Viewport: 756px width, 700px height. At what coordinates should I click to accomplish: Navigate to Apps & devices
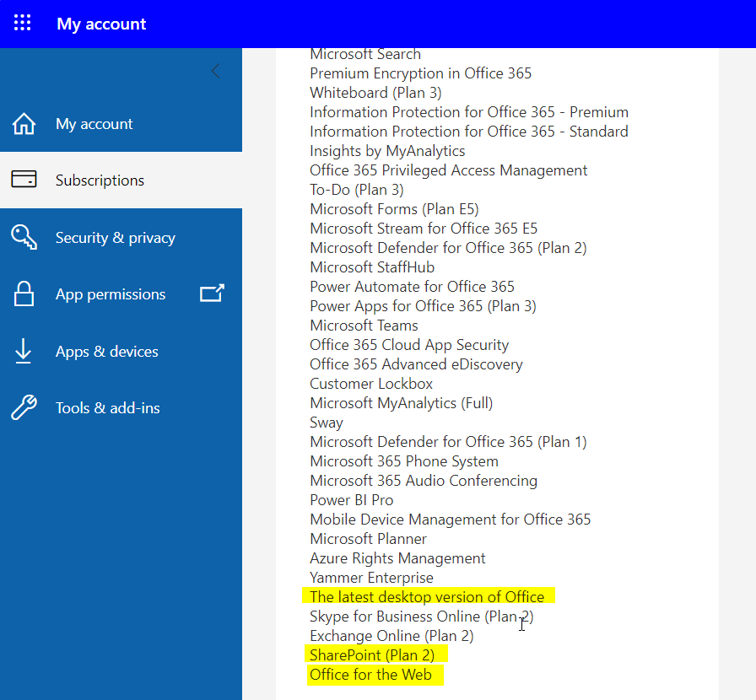[121, 352]
